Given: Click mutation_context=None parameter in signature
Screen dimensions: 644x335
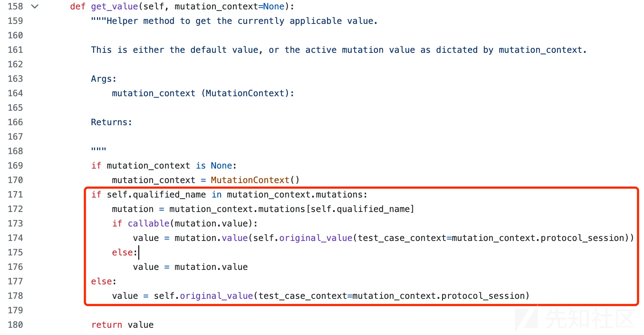Looking at the screenshot, I should 229,7.
